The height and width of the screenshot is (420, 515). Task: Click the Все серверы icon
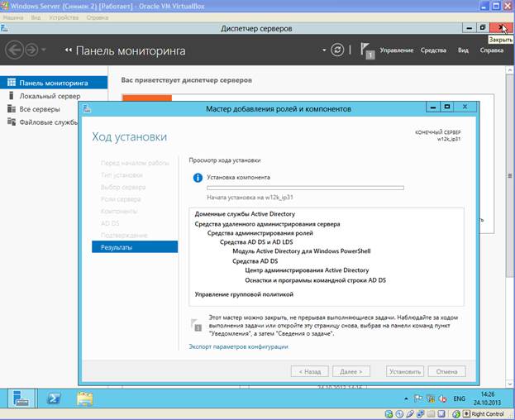tap(12, 108)
